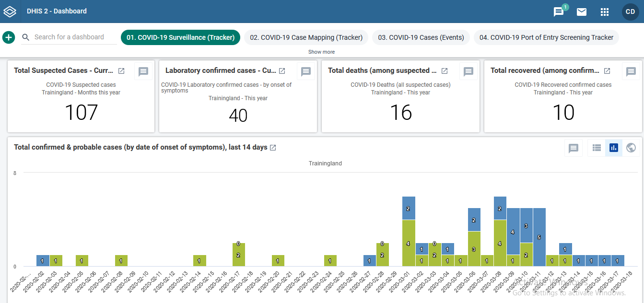The image size is (644, 303).
Task: Open Total Suspected Cases in external app
Action: [121, 71]
